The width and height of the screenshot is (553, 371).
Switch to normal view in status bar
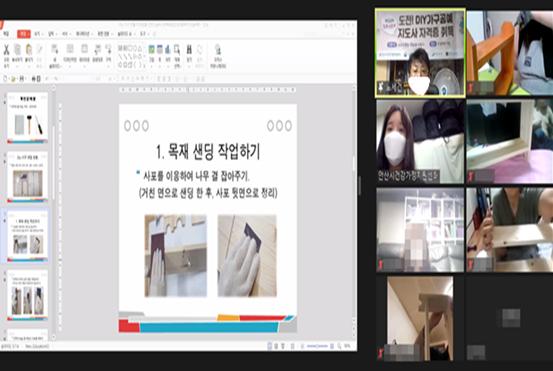[x=269, y=346]
